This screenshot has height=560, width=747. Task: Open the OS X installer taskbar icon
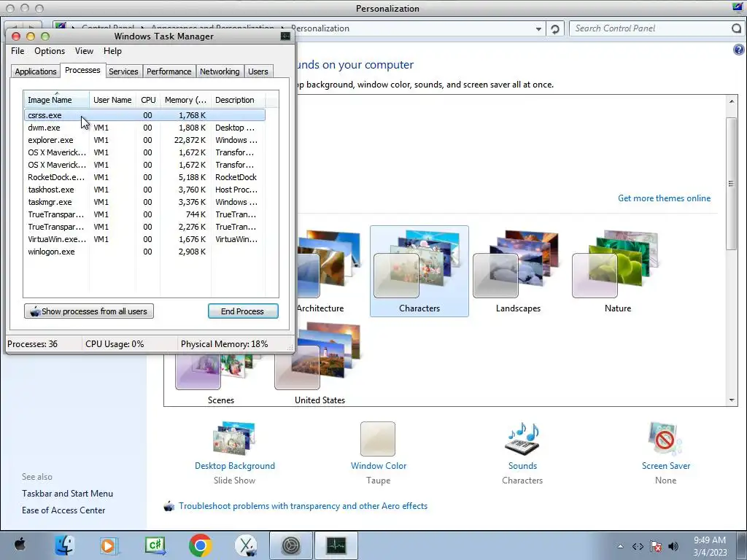[246, 545]
